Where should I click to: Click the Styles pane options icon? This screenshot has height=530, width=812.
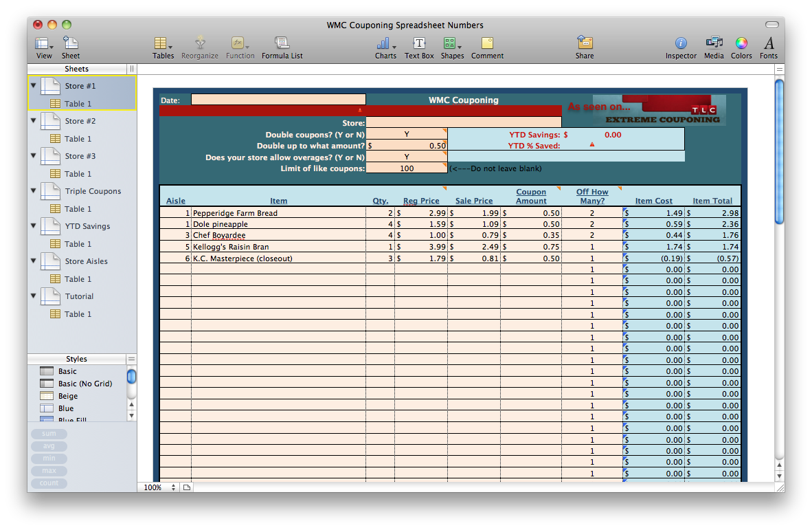pos(131,359)
